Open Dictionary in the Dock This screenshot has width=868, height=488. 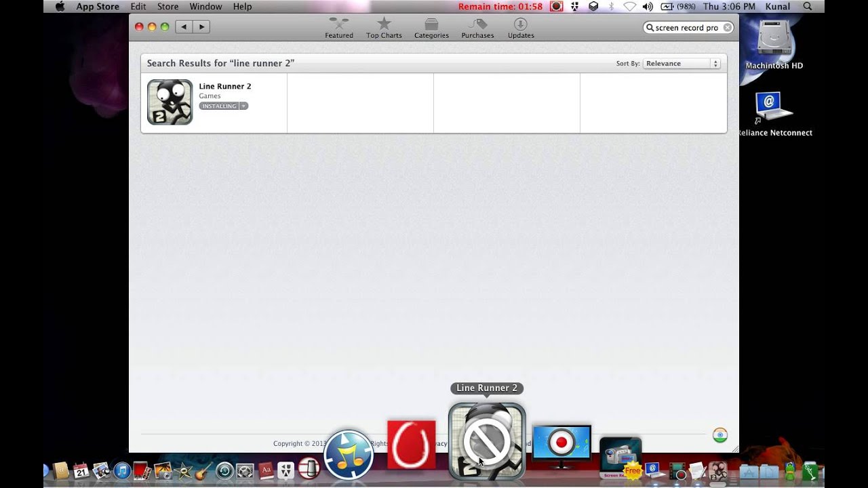266,470
